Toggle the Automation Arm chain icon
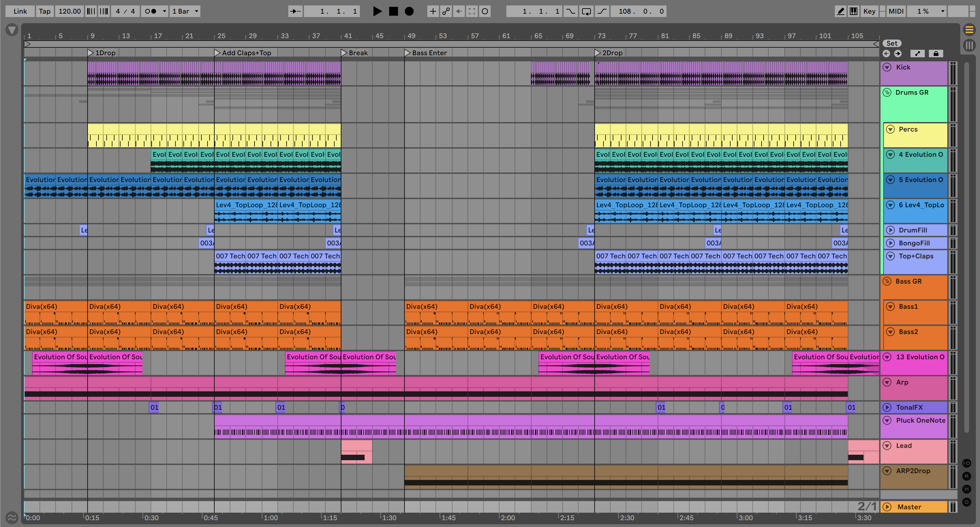 pos(446,11)
